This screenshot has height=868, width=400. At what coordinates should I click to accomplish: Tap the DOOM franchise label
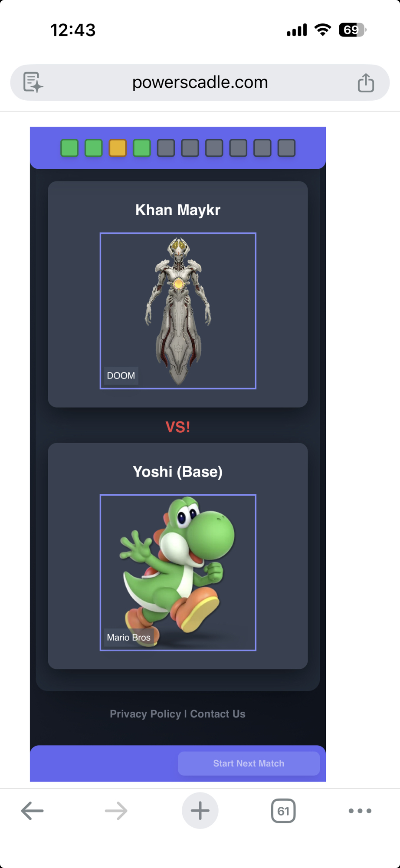(121, 375)
